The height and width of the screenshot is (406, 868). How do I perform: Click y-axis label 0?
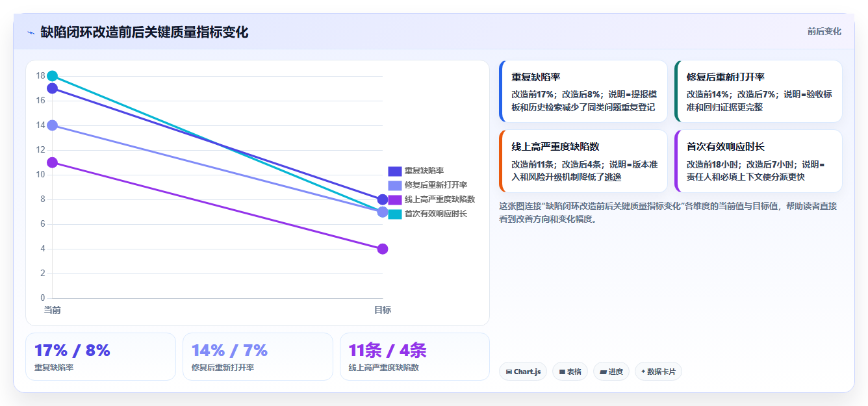click(x=43, y=298)
